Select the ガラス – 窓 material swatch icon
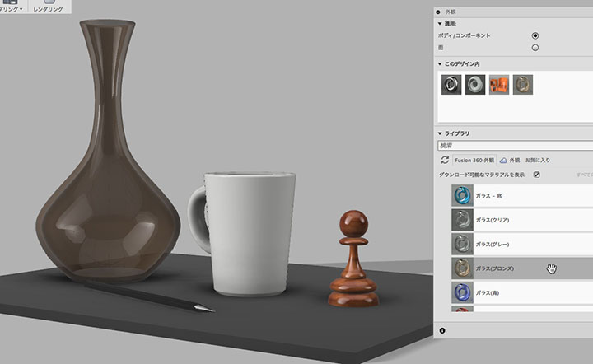Screen dimensions: 593x364 [x=462, y=195]
